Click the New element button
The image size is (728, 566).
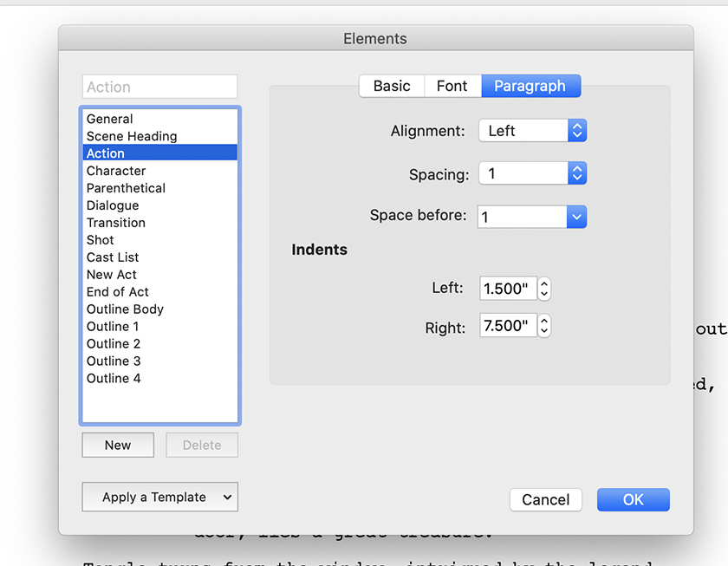click(118, 445)
